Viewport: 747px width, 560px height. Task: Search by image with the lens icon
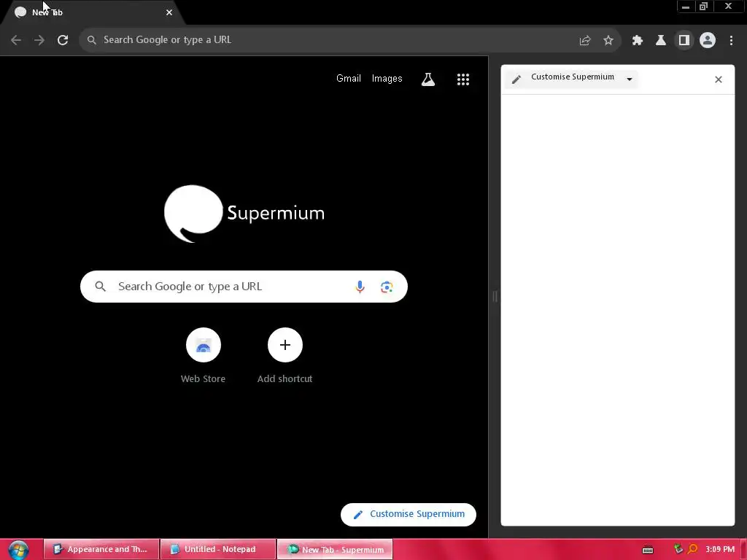[387, 287]
